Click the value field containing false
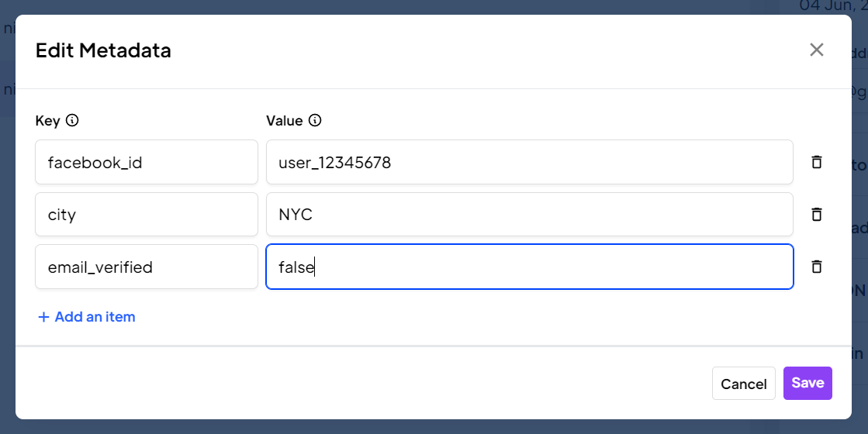Screen dimensions: 868x434 (529, 267)
